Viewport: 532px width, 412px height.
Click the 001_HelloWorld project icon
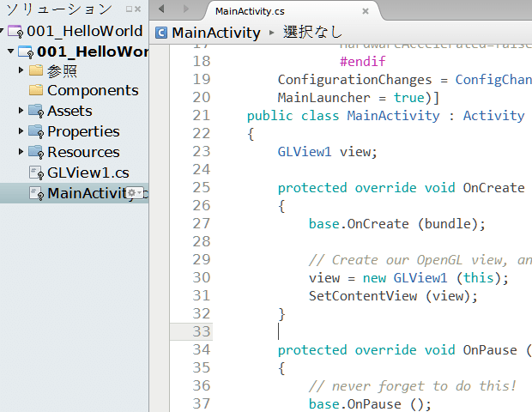[x=27, y=52]
